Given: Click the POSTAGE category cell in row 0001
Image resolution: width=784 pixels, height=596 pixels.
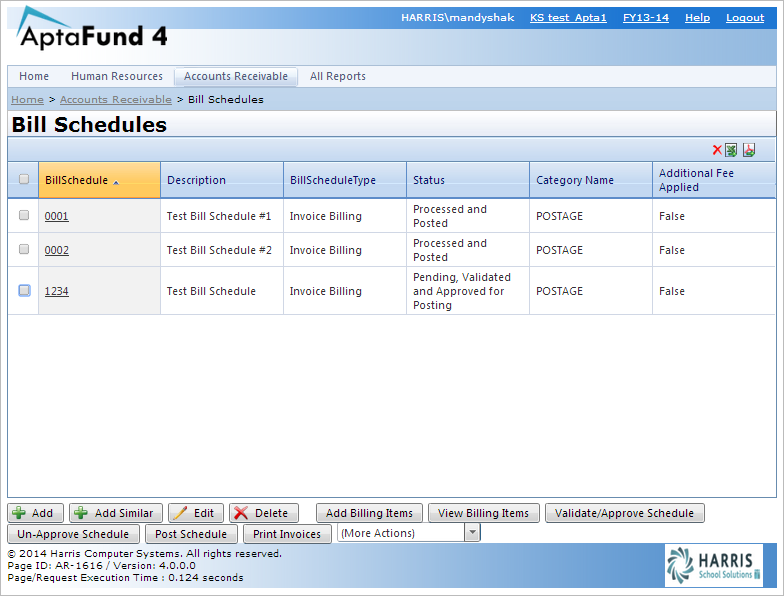Looking at the screenshot, I should pyautogui.click(x=590, y=216).
